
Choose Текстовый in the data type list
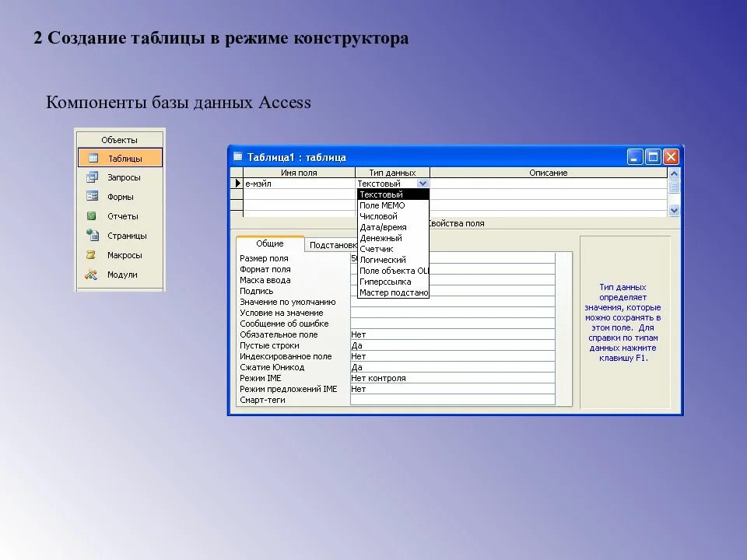click(x=393, y=194)
